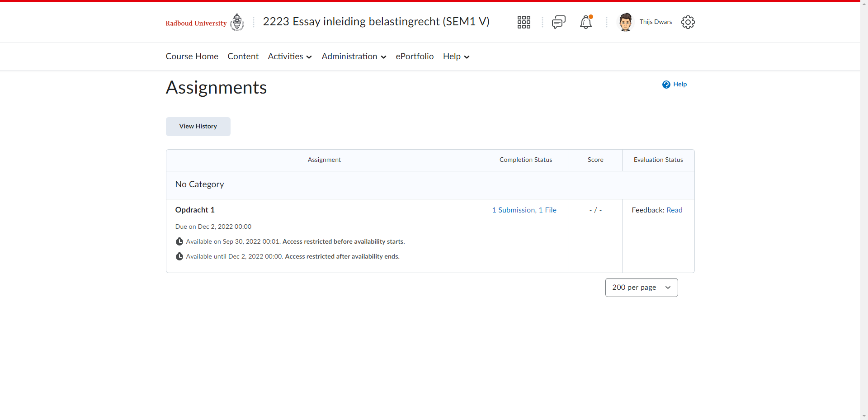Expand the Help menu in navbar
This screenshot has width=868, height=420.
coord(456,57)
